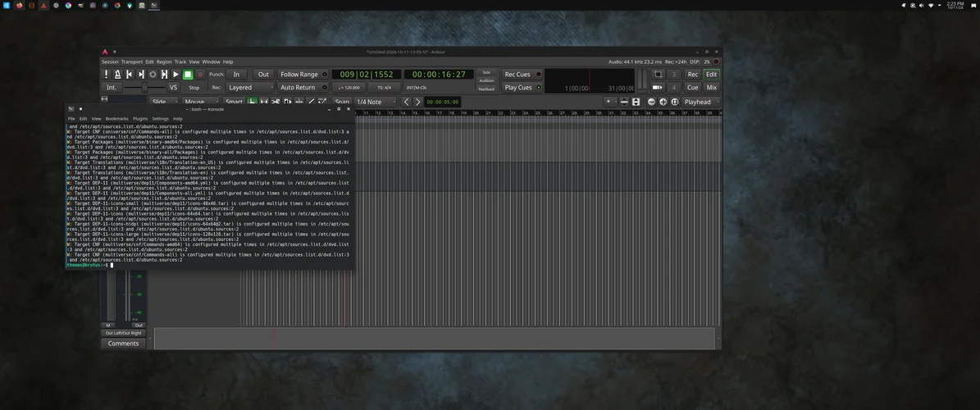Open the Layered record mode dropdown
Screen dimensions: 980x410
click(x=249, y=88)
